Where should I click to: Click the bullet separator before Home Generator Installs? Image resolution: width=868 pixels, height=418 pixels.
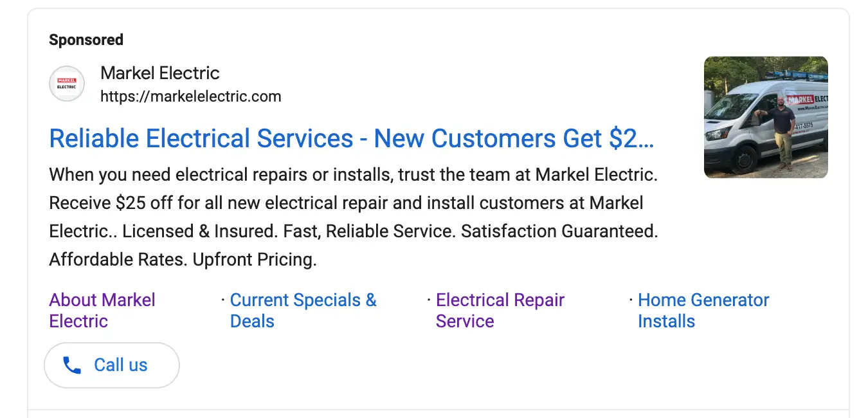pyautogui.click(x=630, y=299)
